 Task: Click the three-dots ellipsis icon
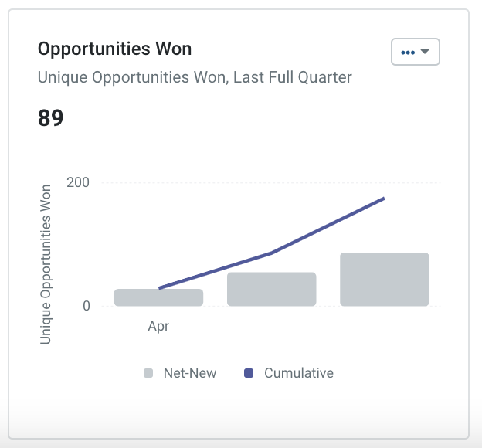click(x=408, y=53)
